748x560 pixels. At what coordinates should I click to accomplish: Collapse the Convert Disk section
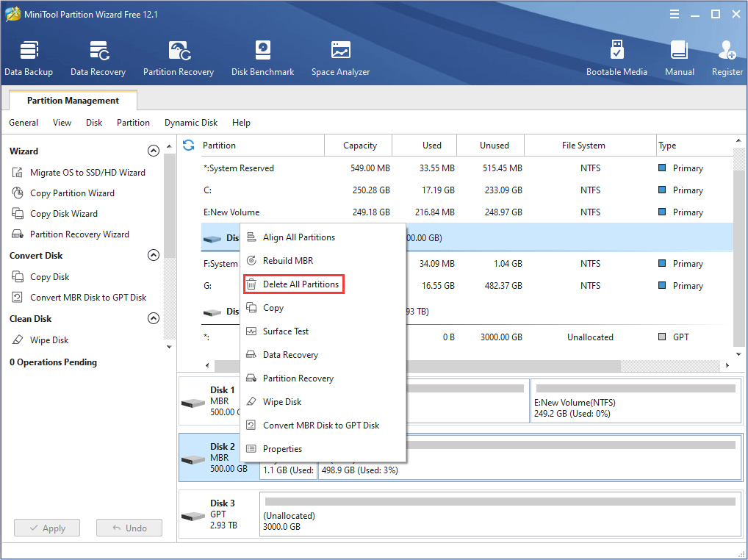(153, 255)
